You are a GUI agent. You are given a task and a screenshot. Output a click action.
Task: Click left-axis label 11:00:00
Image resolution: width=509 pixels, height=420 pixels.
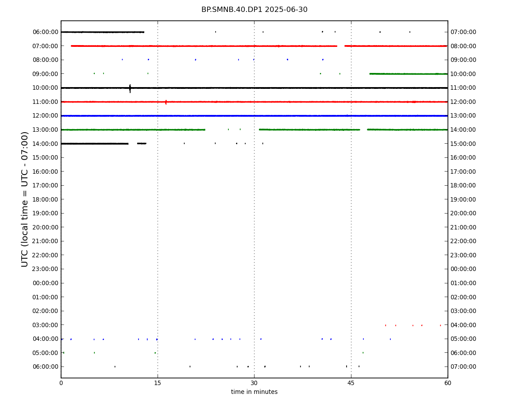point(46,102)
